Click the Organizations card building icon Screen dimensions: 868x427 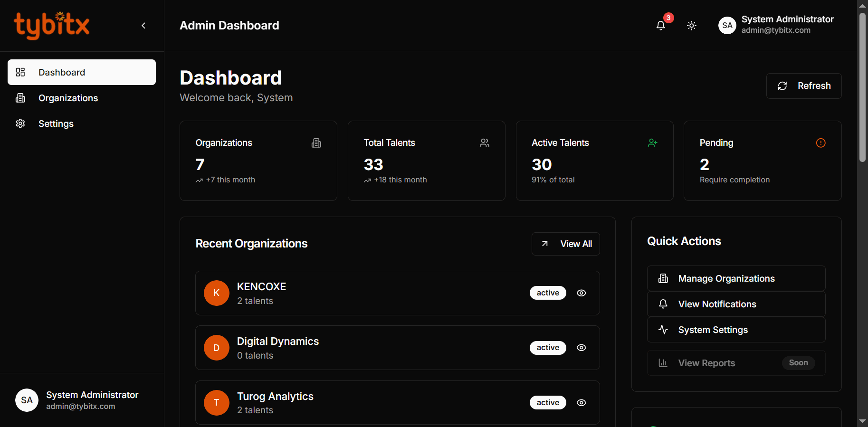[x=316, y=143]
